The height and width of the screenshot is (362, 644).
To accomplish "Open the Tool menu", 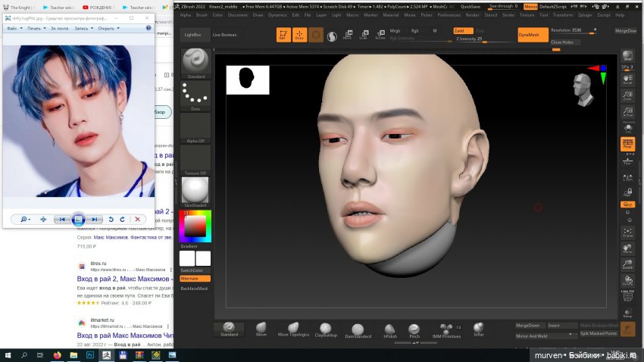I will 544,15.
